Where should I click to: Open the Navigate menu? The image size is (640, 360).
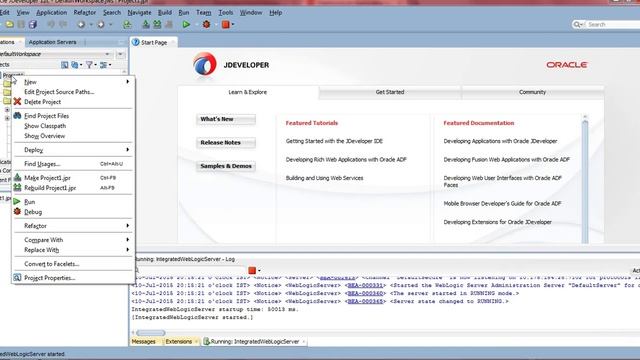point(139,13)
